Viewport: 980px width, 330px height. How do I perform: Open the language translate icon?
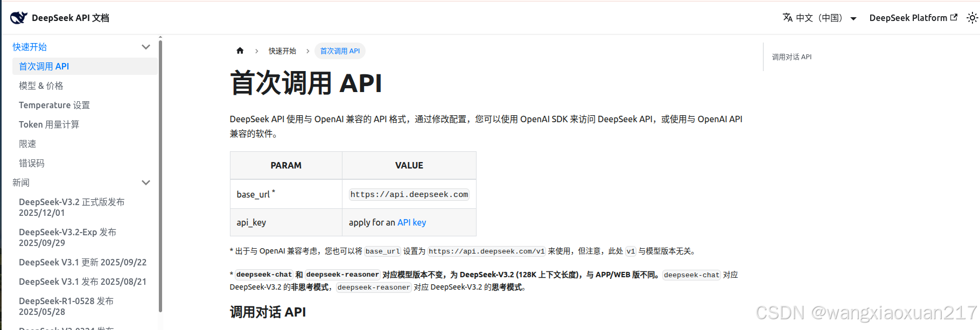click(787, 18)
